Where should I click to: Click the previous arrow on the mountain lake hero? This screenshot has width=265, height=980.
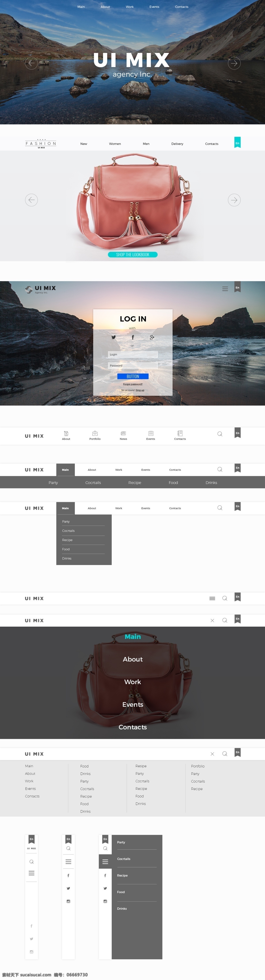tap(31, 63)
